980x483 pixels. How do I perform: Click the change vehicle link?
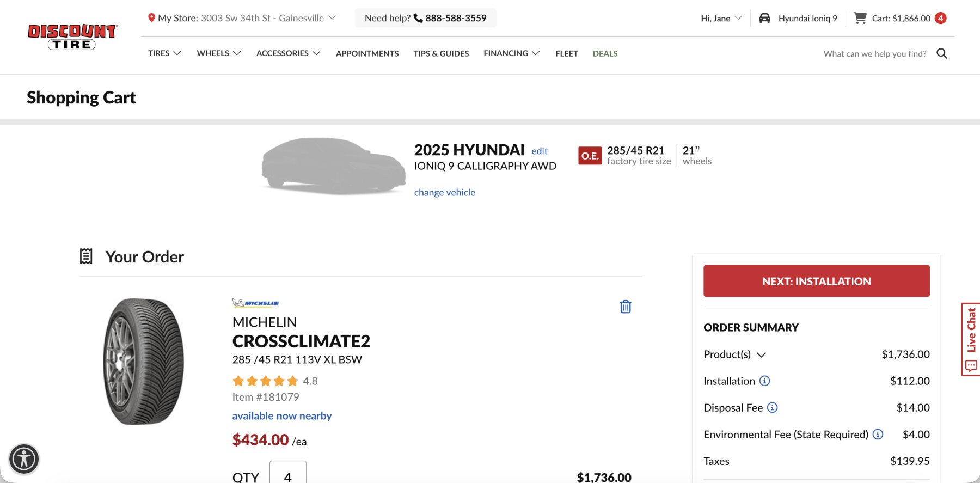tap(444, 192)
